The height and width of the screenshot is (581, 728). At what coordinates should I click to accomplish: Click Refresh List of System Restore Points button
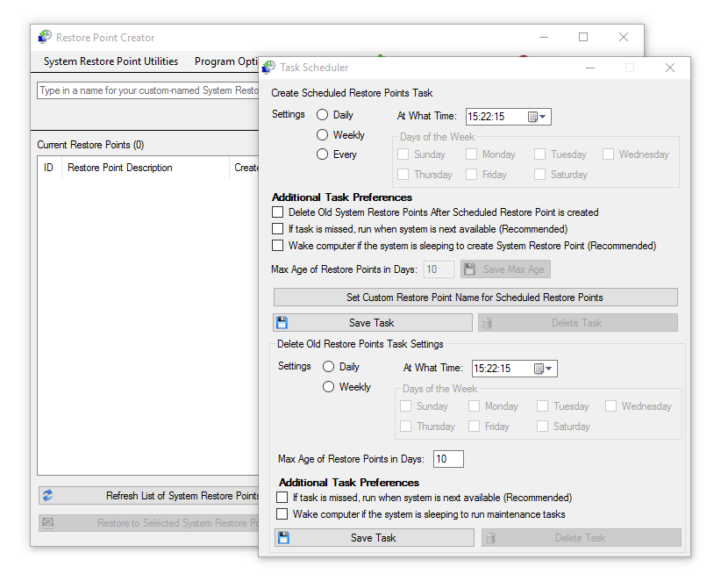click(x=148, y=496)
